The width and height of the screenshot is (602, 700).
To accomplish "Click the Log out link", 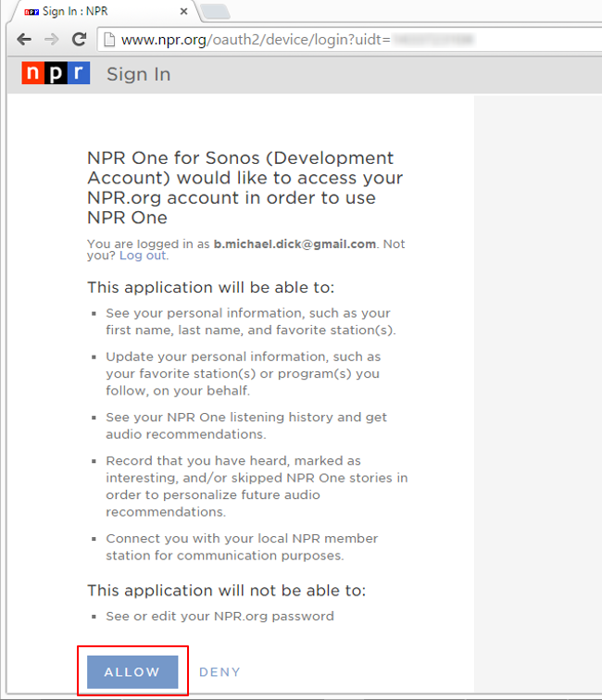I will 144,256.
